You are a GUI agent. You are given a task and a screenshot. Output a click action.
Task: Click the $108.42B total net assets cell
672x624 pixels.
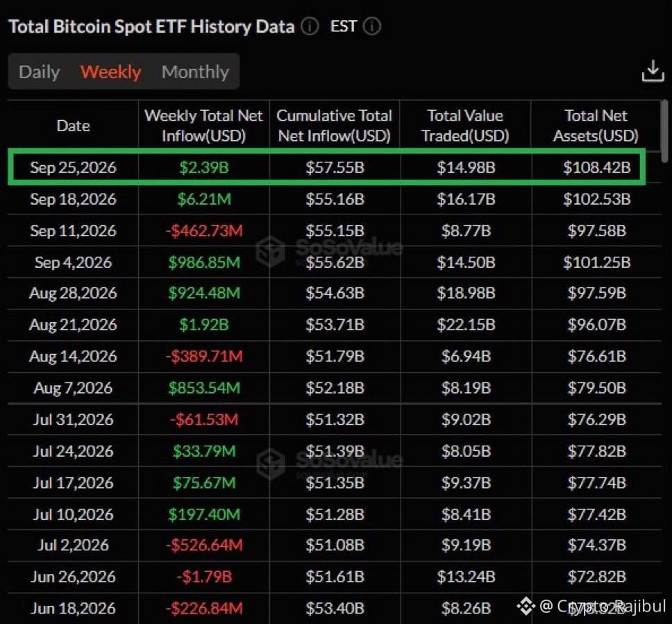pos(596,167)
